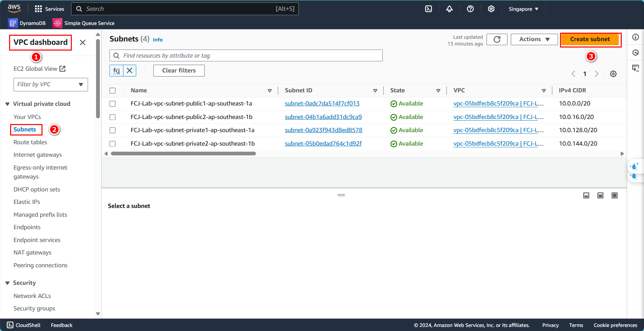Screen dimensions: 644x331
Task: Click Clear filters button
Action: tap(179, 70)
